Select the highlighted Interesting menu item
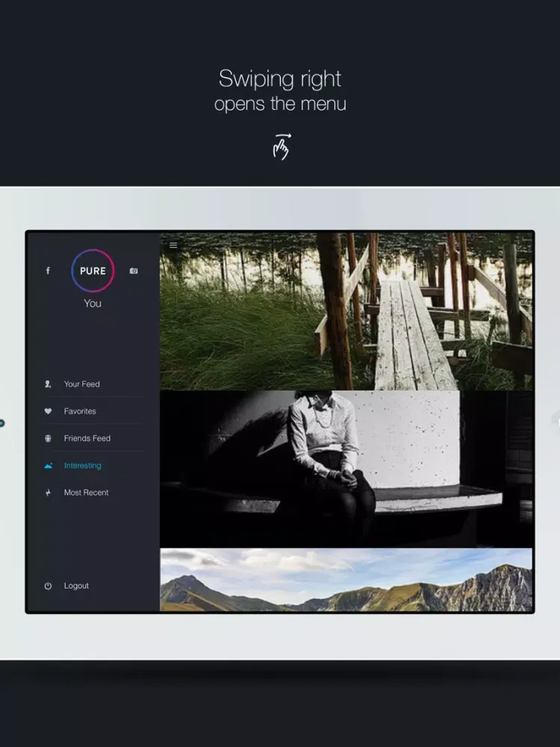560x747 pixels. [83, 465]
